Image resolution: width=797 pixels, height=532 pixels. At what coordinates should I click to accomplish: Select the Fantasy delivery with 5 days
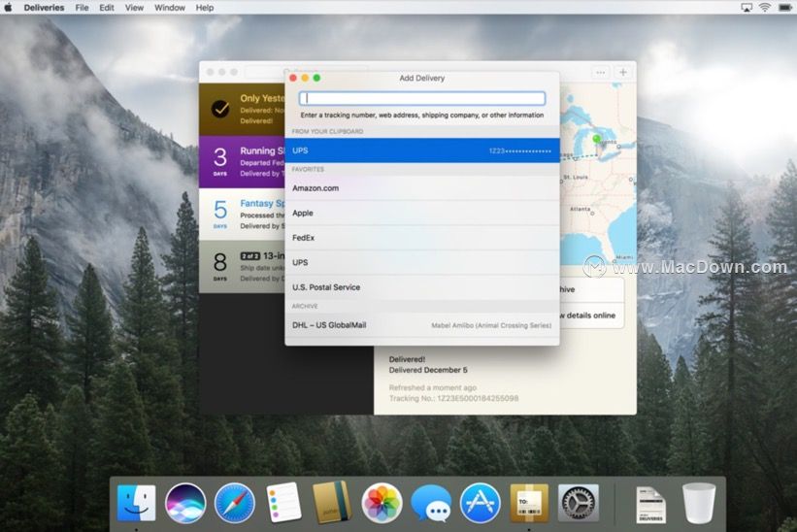point(242,215)
